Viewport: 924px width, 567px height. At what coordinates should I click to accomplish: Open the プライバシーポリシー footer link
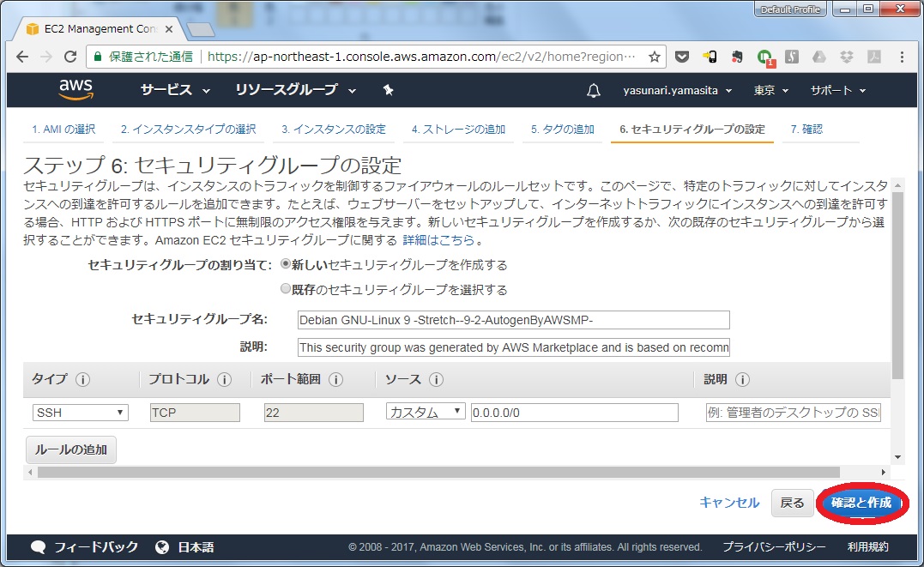pyautogui.click(x=775, y=547)
